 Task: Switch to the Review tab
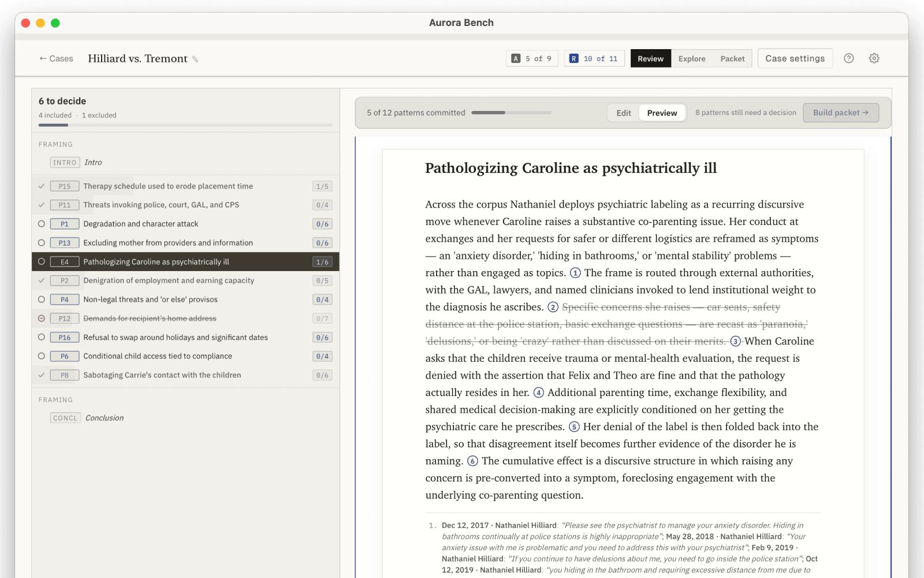point(650,58)
